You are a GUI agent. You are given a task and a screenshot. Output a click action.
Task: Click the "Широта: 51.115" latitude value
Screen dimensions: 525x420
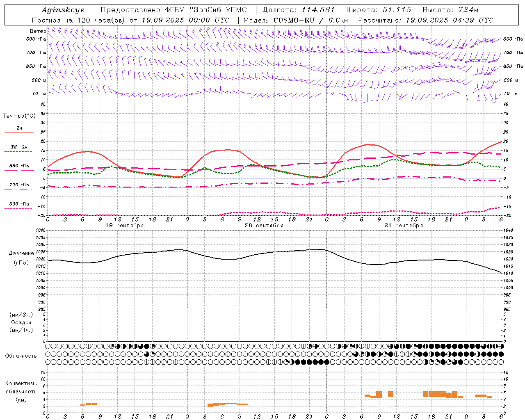pos(379,10)
